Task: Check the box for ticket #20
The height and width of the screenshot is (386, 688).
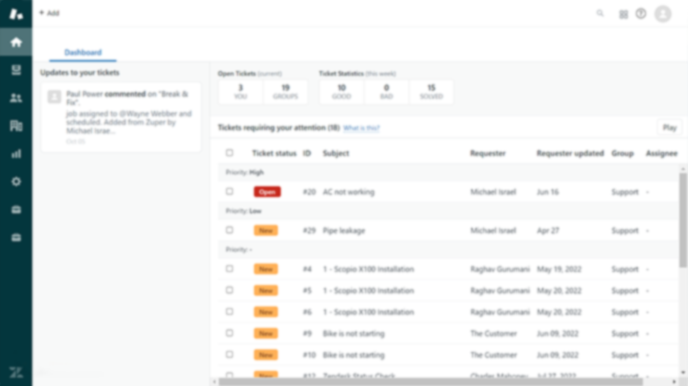Action: (229, 191)
